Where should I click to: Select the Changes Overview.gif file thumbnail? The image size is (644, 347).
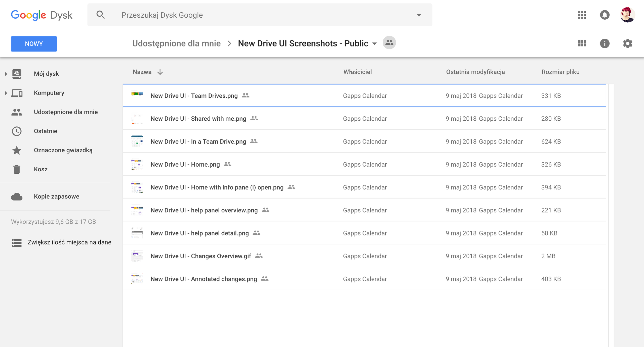point(137,256)
